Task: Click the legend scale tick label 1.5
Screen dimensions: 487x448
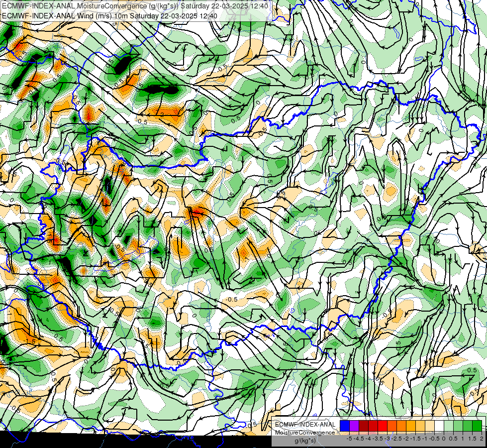Action: (472, 439)
